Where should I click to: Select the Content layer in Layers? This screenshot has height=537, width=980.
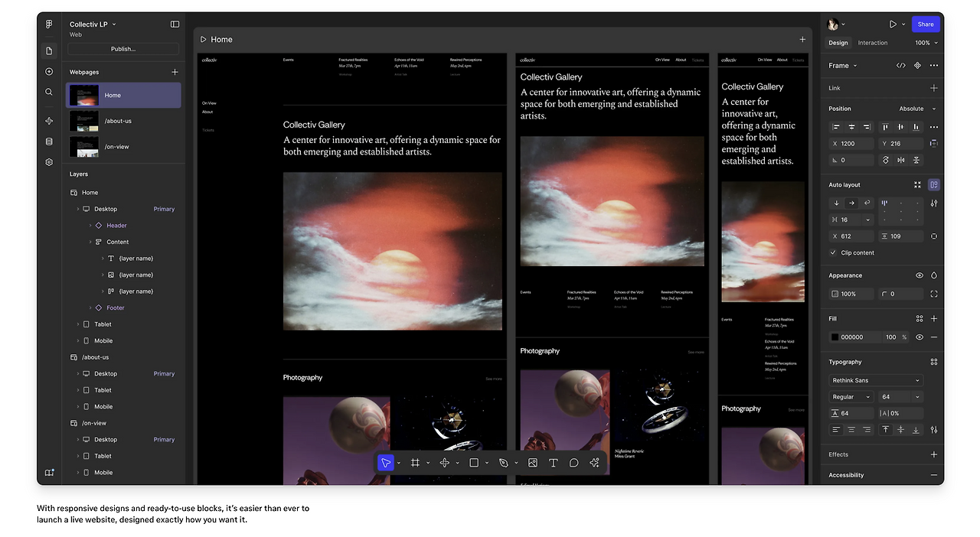pos(118,242)
